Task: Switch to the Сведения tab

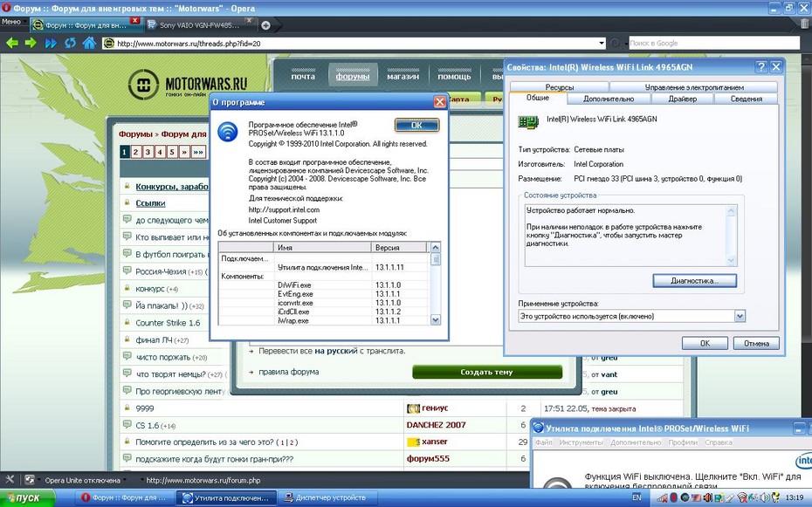Action: 747,99
